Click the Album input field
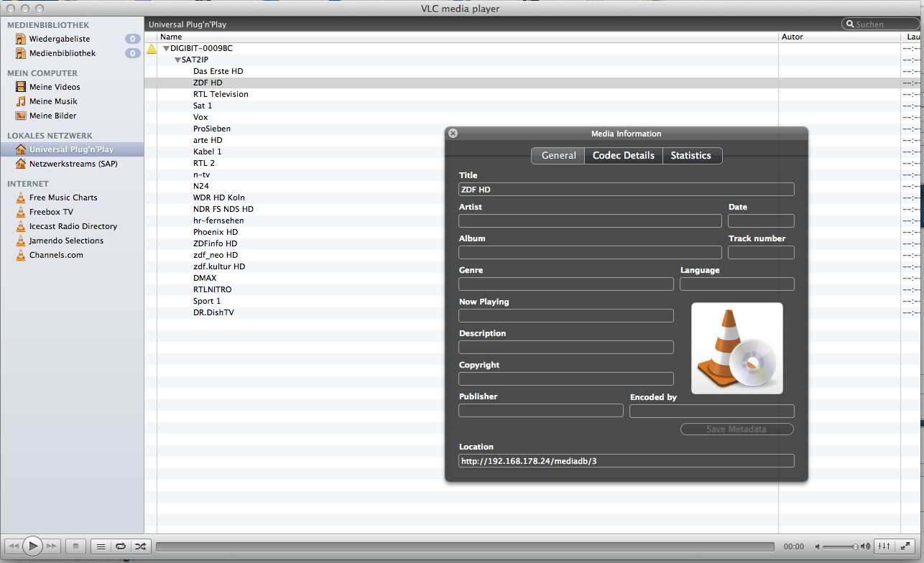 pos(590,253)
